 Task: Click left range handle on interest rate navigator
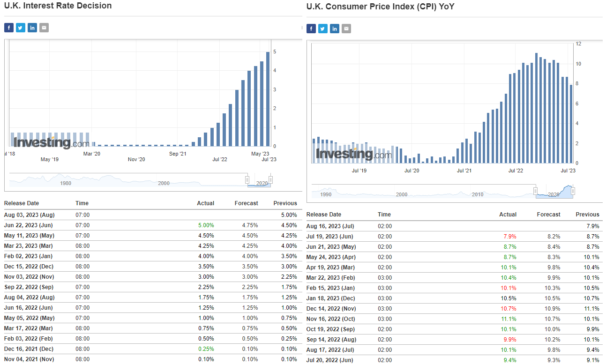coord(247,180)
